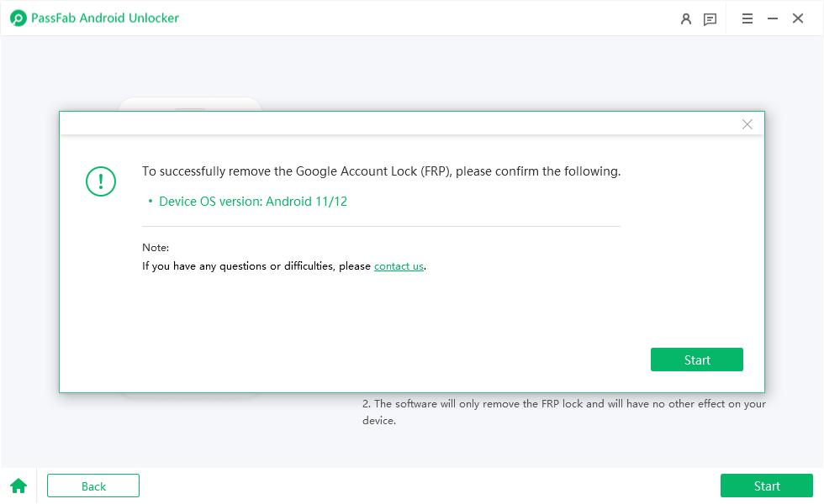Open the feedback message icon
The width and height of the screenshot is (824, 504).
point(710,18)
